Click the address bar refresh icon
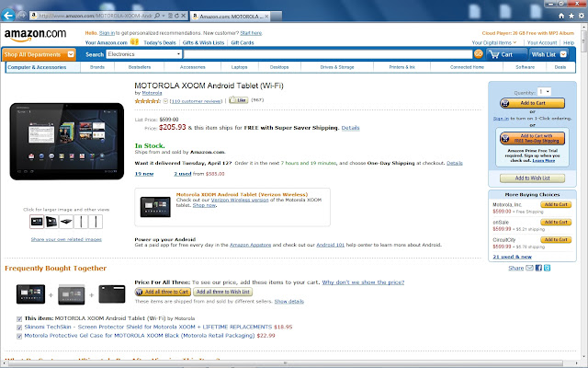 tap(176, 16)
